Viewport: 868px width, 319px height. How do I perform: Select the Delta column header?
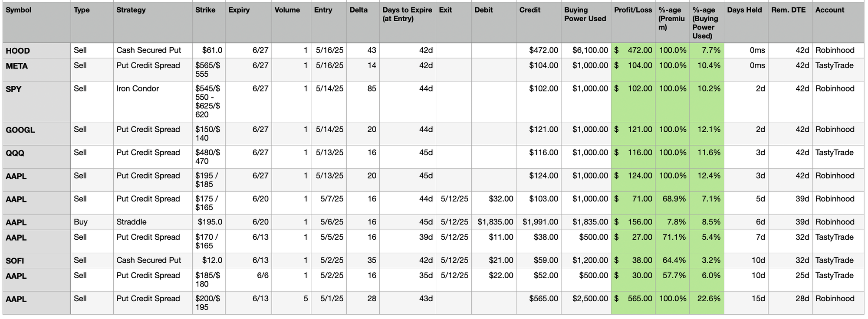[x=363, y=22]
